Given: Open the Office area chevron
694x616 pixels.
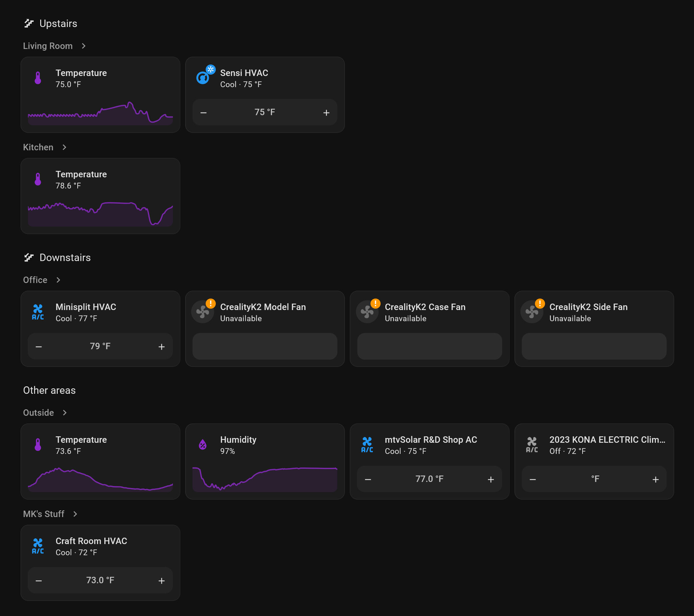Looking at the screenshot, I should coord(58,280).
